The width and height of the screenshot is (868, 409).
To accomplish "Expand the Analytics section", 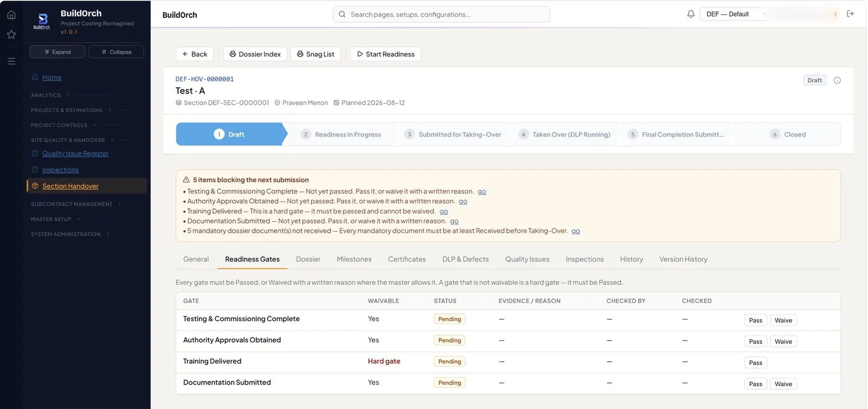I will (x=50, y=95).
